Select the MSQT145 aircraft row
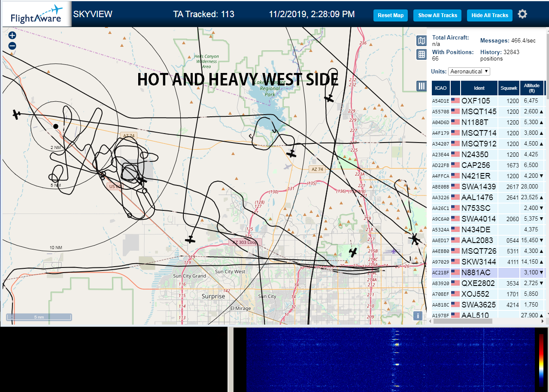Image resolution: width=549 pixels, height=392 pixels. tap(488, 112)
